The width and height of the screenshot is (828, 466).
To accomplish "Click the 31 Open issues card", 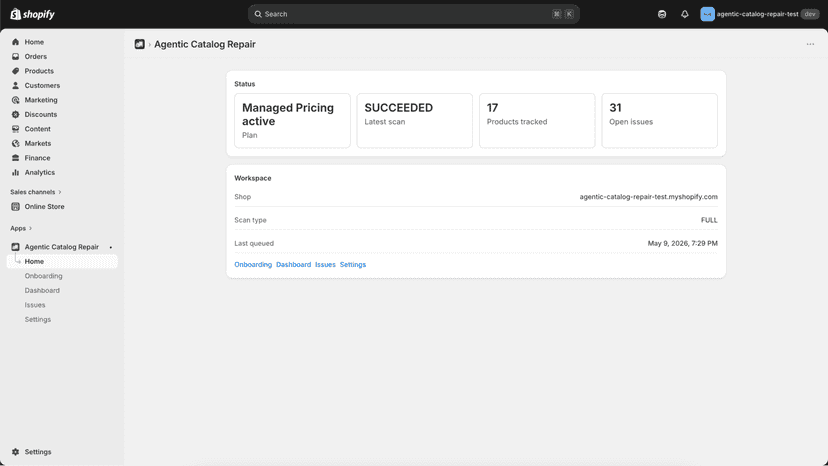I will 660,121.
